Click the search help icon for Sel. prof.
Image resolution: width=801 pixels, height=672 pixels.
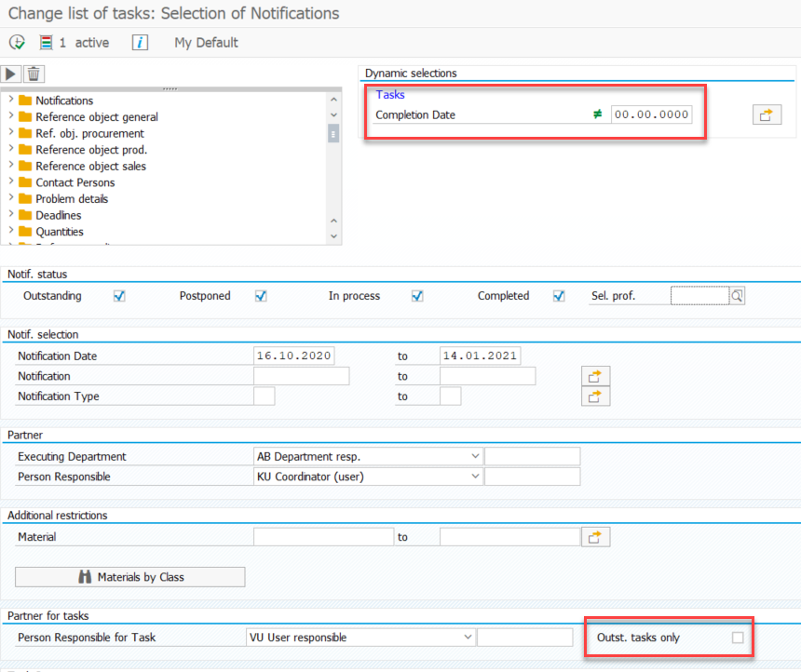[737, 296]
